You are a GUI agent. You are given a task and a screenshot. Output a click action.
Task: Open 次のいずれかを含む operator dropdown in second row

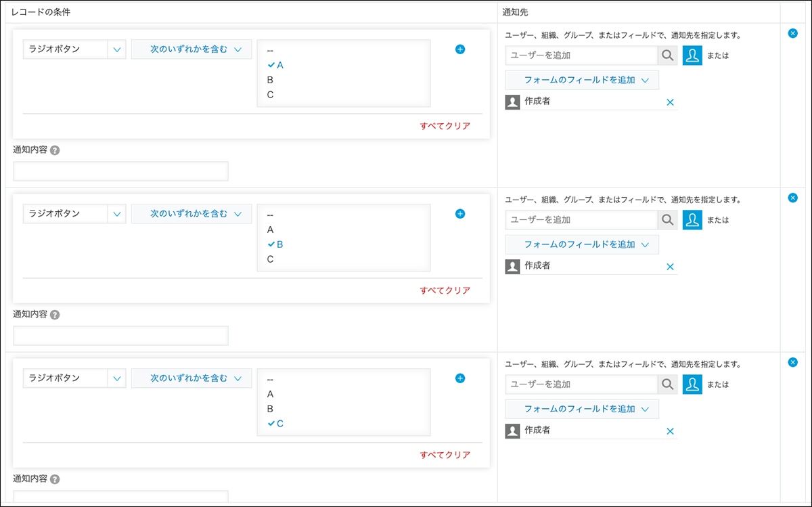[x=191, y=214]
